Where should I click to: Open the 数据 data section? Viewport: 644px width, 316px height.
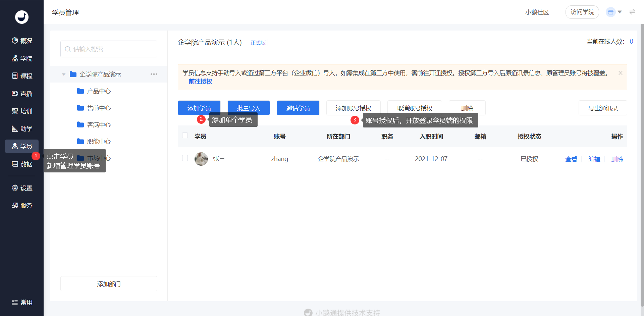[x=22, y=164]
